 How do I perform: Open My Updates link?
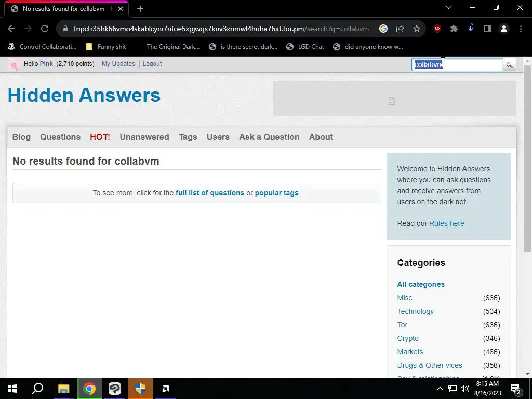coord(118,64)
